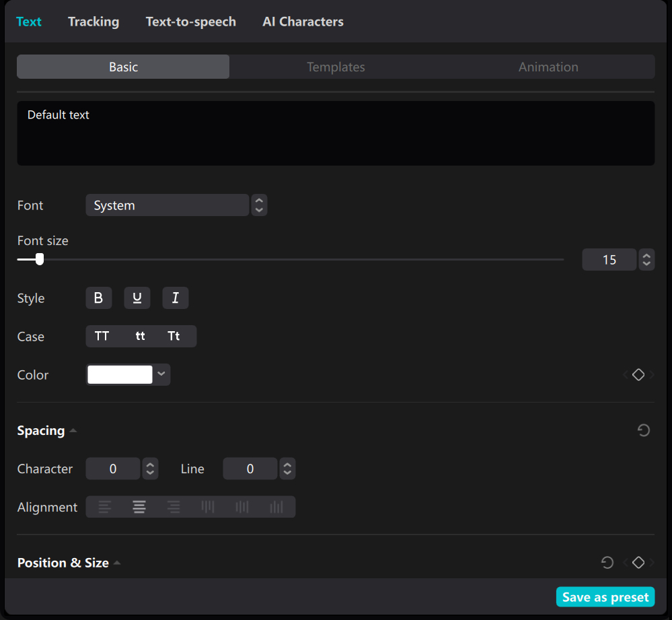This screenshot has height=620, width=672.
Task: Toggle Underline text style
Action: pyautogui.click(x=137, y=298)
